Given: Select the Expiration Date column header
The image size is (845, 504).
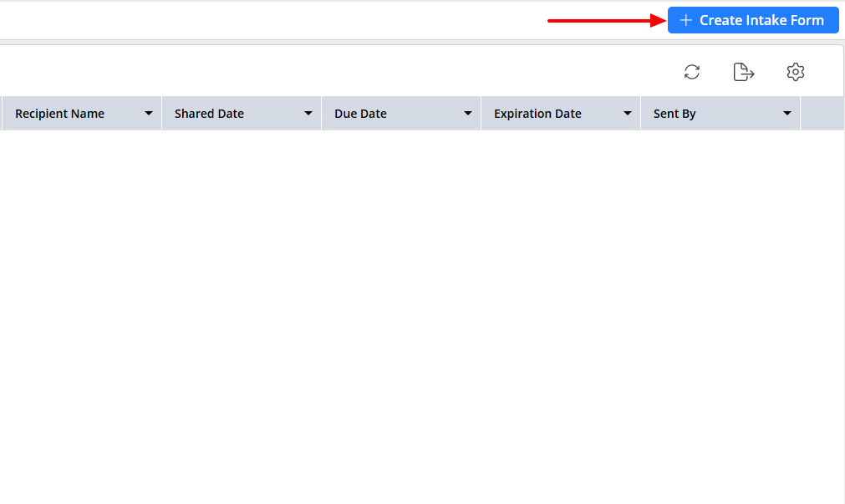Looking at the screenshot, I should pyautogui.click(x=537, y=113).
